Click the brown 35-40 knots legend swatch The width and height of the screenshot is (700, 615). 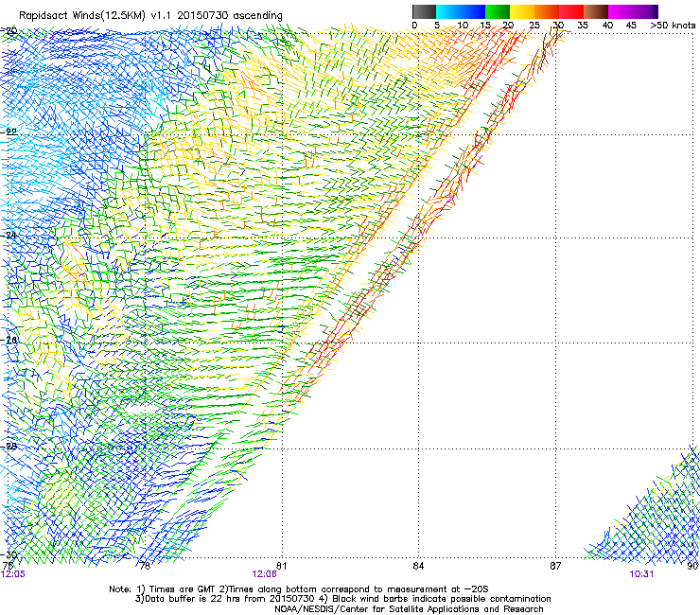click(x=596, y=11)
